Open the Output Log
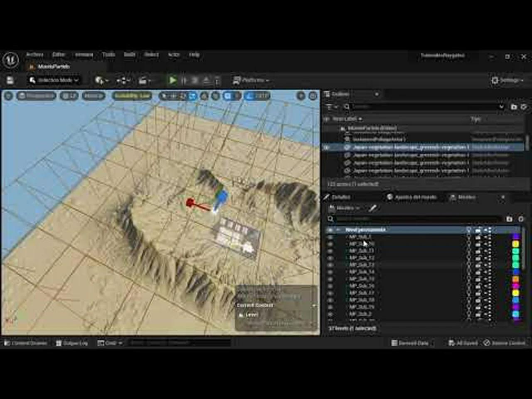This screenshot has width=532, height=399. pos(72,343)
